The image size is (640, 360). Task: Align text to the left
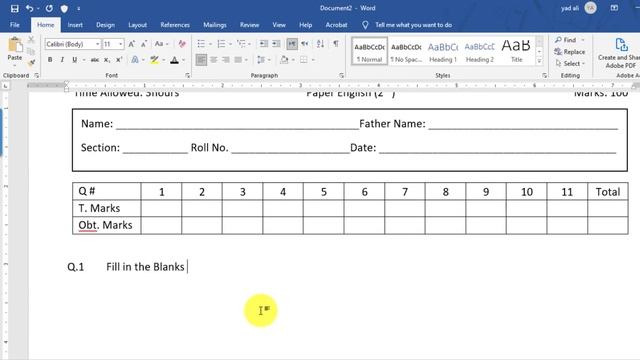click(x=201, y=60)
